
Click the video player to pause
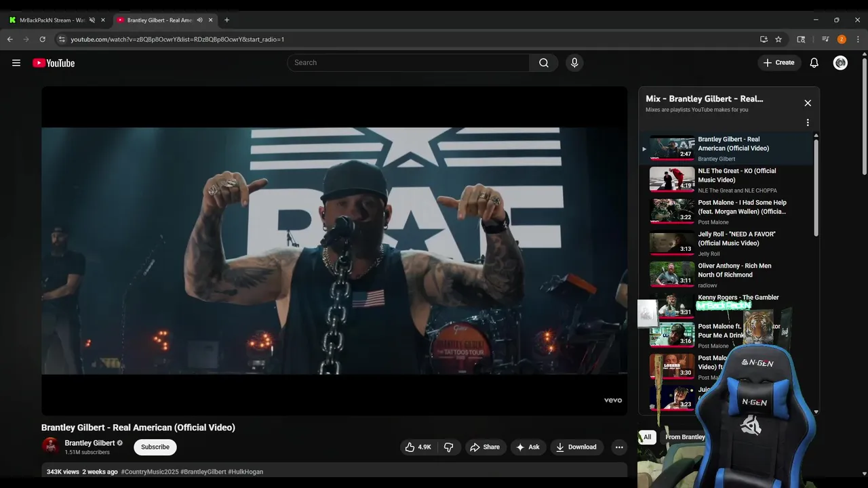coord(334,251)
